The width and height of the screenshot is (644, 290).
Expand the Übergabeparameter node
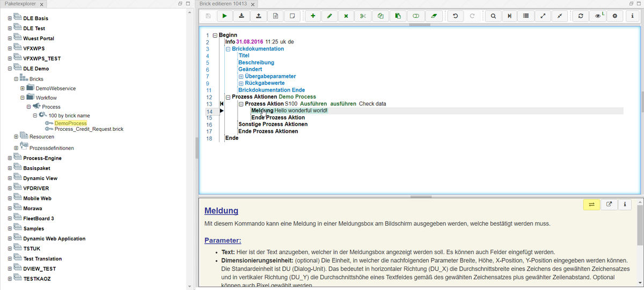(x=241, y=77)
